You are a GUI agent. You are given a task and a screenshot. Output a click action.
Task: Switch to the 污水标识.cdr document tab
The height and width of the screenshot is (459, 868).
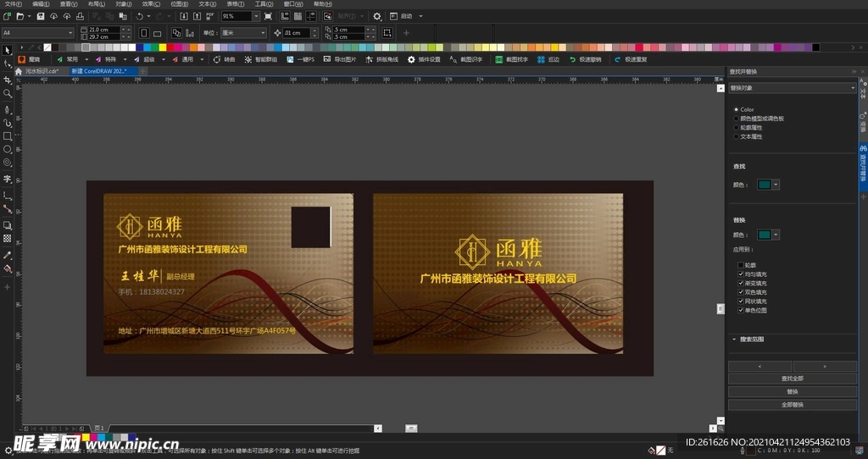(x=41, y=71)
